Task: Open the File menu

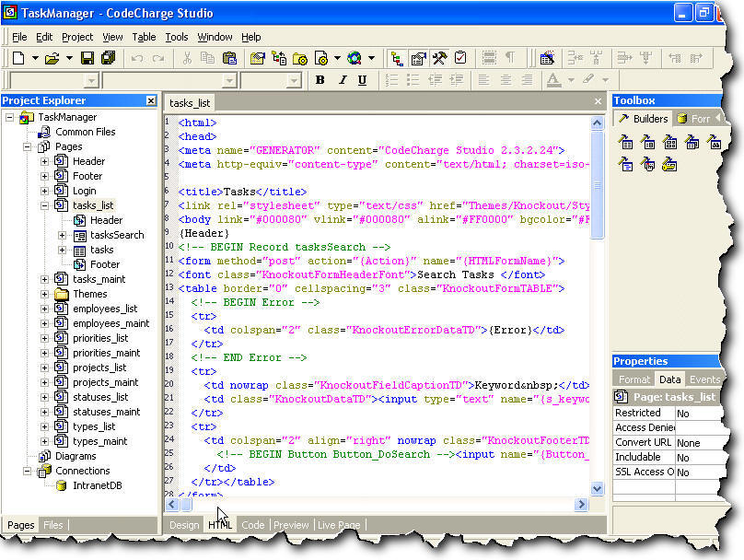Action: [19, 37]
